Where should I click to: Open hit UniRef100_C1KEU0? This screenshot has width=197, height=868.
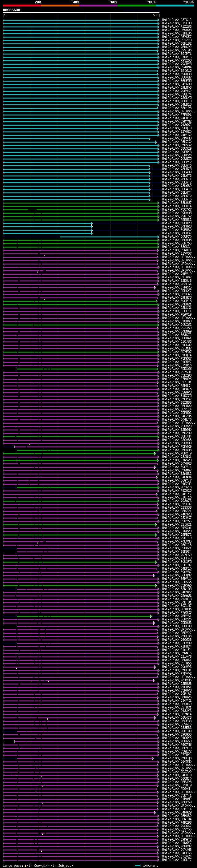coord(177,33)
